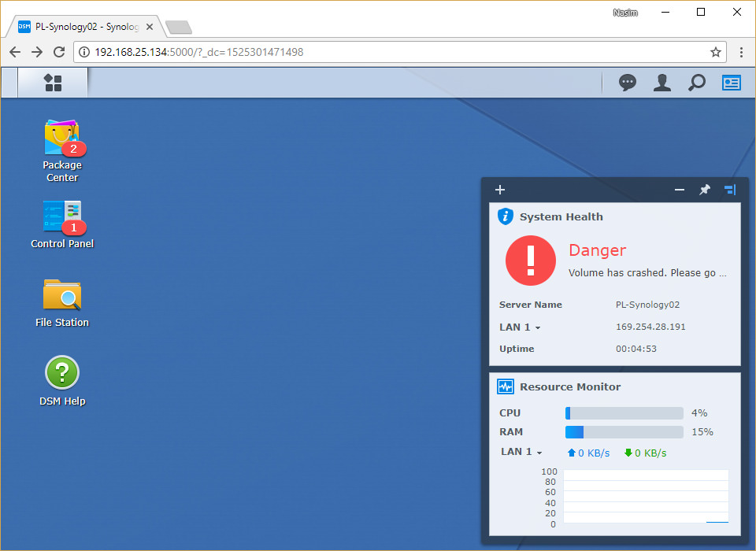
Task: Click the Control Panel badge showing 1
Action: [74, 227]
